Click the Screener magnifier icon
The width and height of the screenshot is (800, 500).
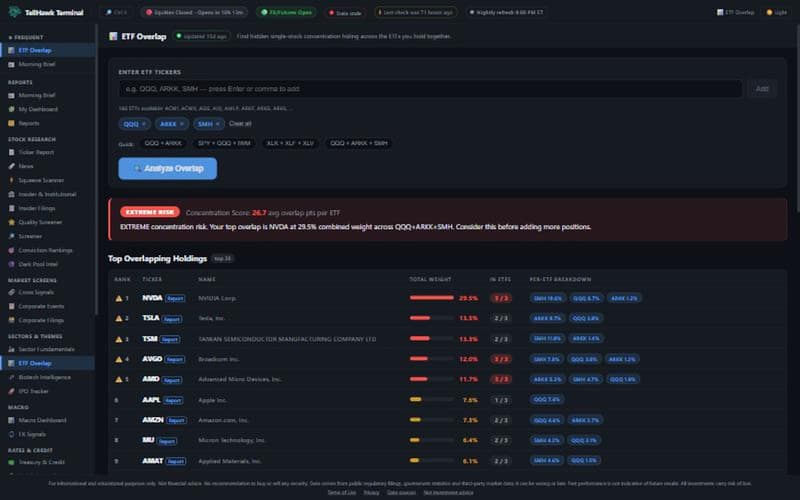11,236
